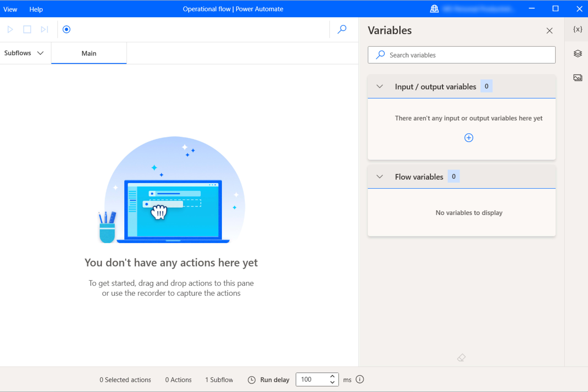Click the Stop flow square icon
588x392 pixels.
click(x=27, y=30)
